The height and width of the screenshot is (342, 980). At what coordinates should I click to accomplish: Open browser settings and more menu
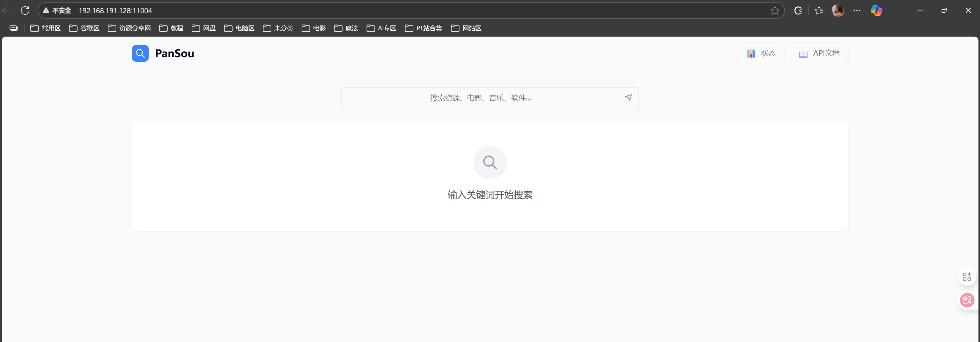857,11
